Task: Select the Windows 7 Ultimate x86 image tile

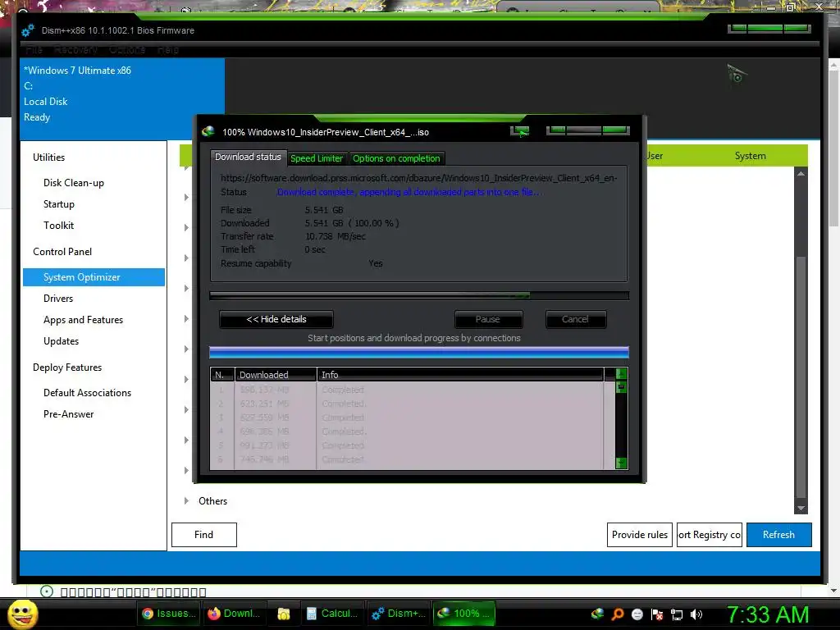Action: coord(122,99)
